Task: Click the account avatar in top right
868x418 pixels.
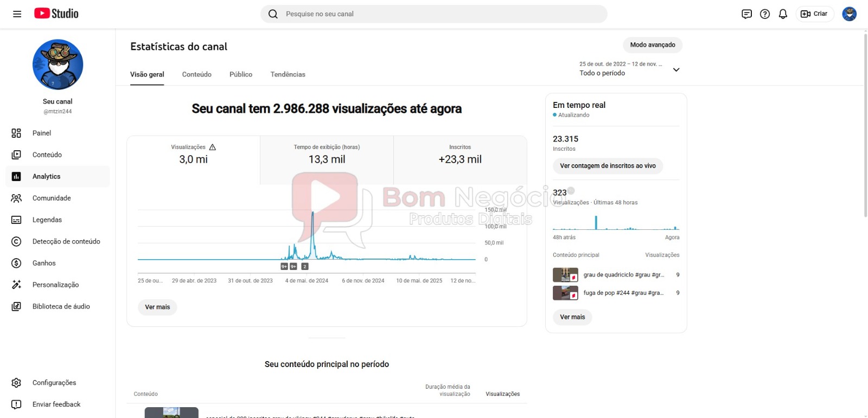Action: click(849, 14)
